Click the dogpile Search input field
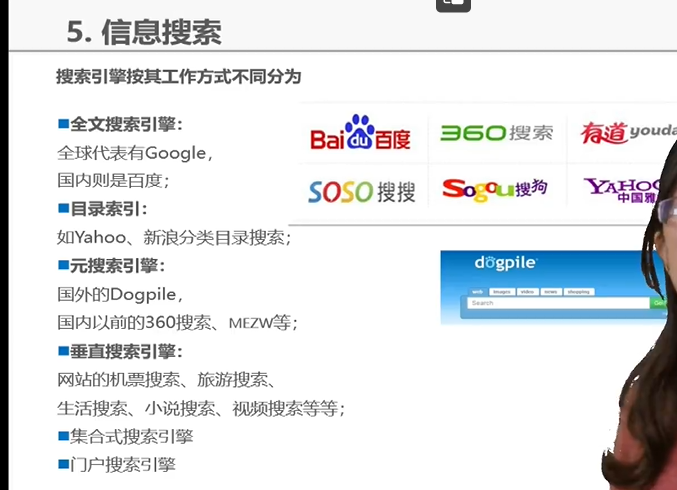The width and height of the screenshot is (677, 490). [558, 303]
